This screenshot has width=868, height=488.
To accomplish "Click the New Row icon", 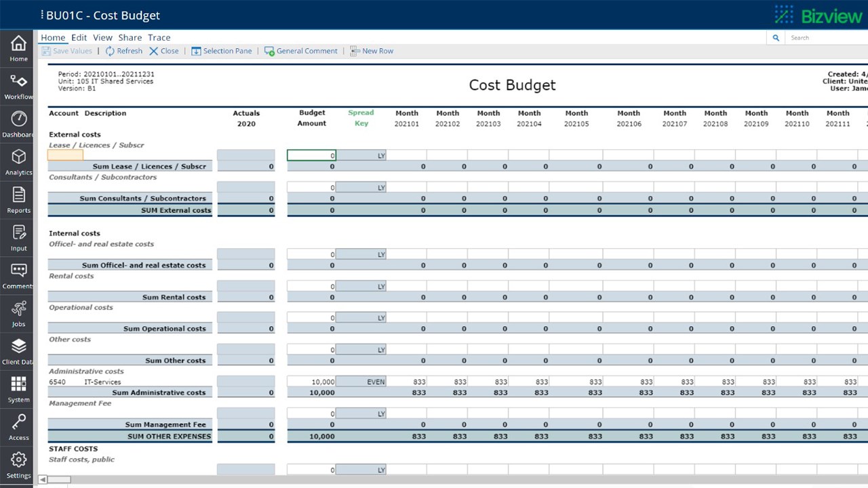I will (355, 51).
